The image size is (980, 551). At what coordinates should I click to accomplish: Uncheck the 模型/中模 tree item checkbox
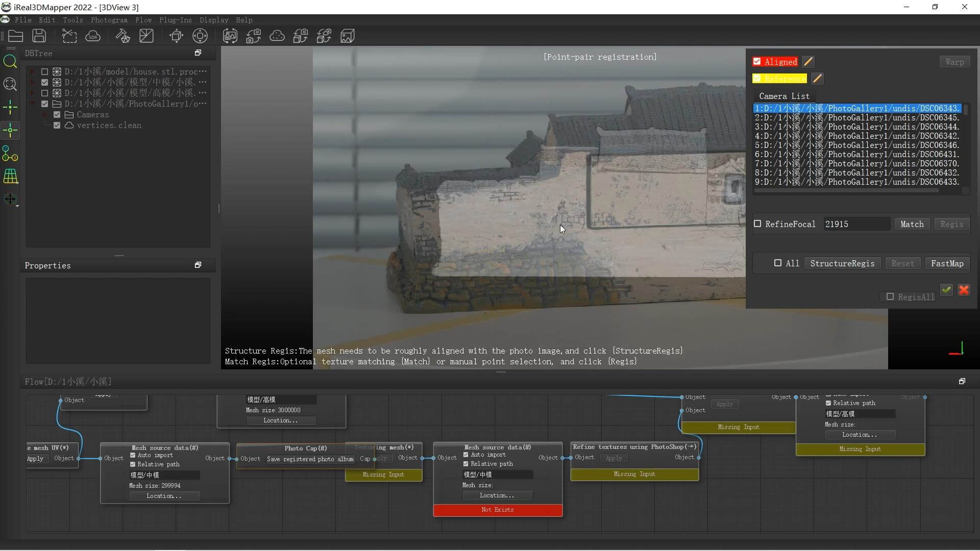45,82
